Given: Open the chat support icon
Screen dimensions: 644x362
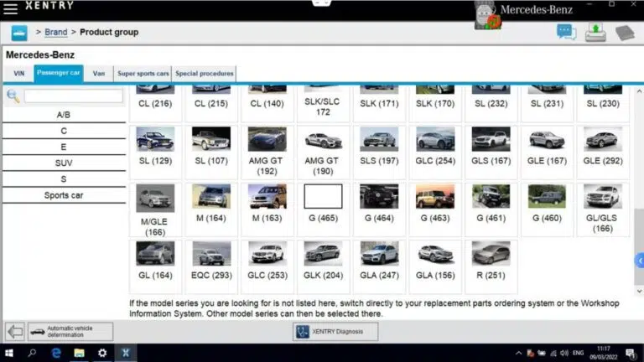Looking at the screenshot, I should point(567,33).
